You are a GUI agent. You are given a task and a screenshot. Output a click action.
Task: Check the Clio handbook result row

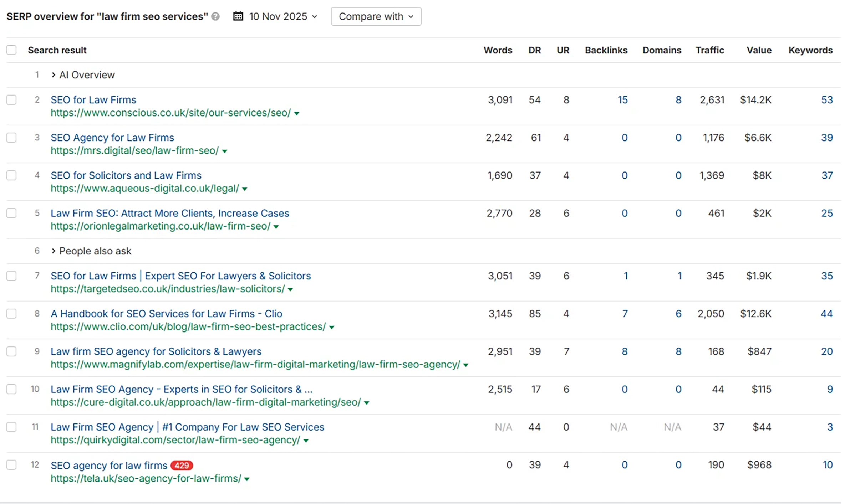12,314
